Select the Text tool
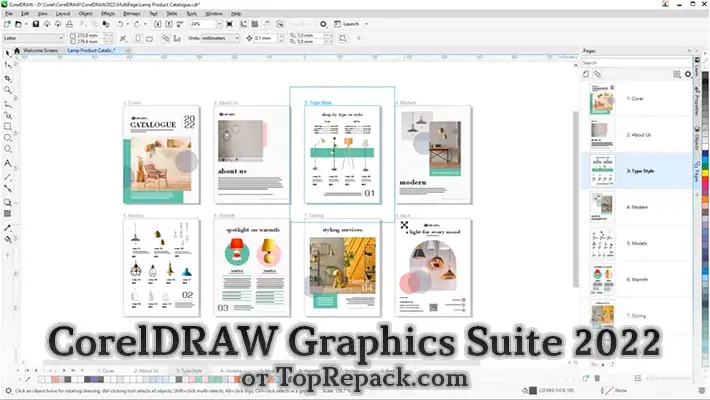Image resolution: width=710 pixels, height=400 pixels. 7,163
